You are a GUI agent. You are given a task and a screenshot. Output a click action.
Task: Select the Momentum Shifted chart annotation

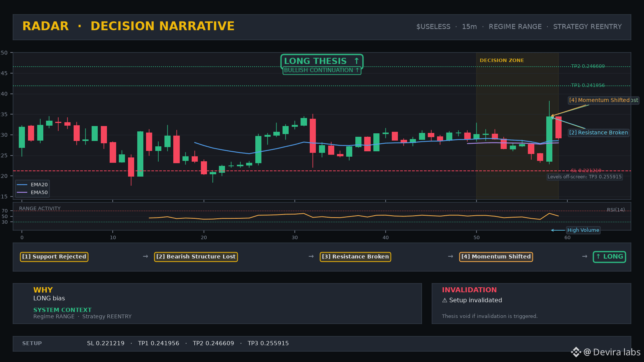pyautogui.click(x=603, y=100)
